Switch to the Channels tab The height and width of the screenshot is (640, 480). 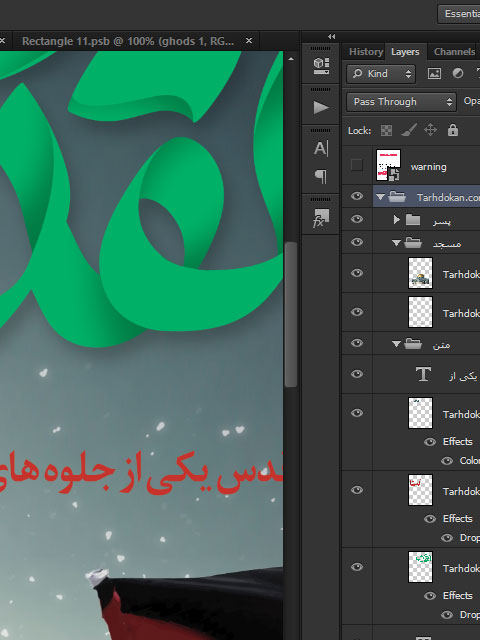[x=454, y=52]
